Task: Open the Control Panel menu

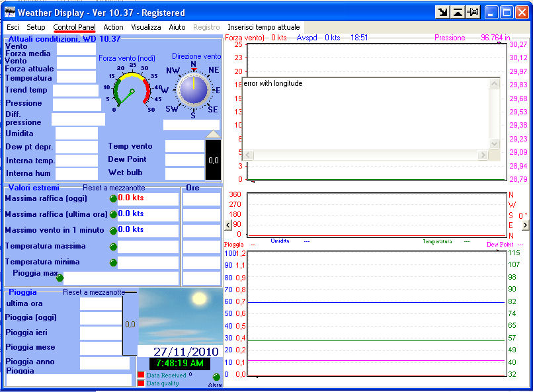Action: (x=74, y=27)
